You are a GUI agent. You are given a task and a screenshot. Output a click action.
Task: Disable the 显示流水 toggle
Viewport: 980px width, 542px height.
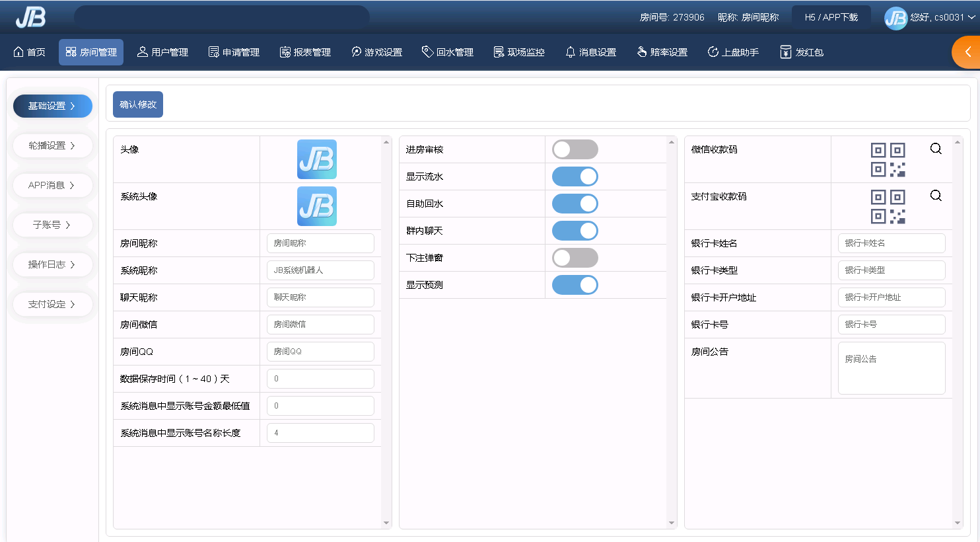(575, 176)
